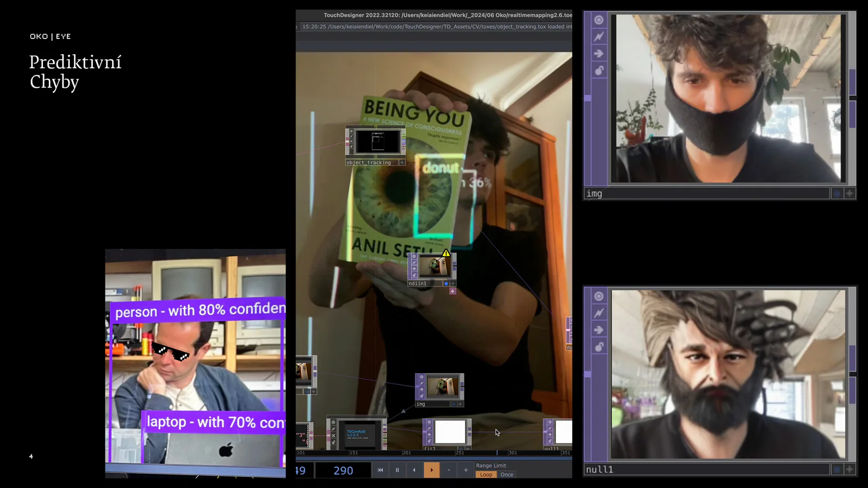Toggle blue display flag on large img node
This screenshot has height=488, width=868.
coord(837,194)
